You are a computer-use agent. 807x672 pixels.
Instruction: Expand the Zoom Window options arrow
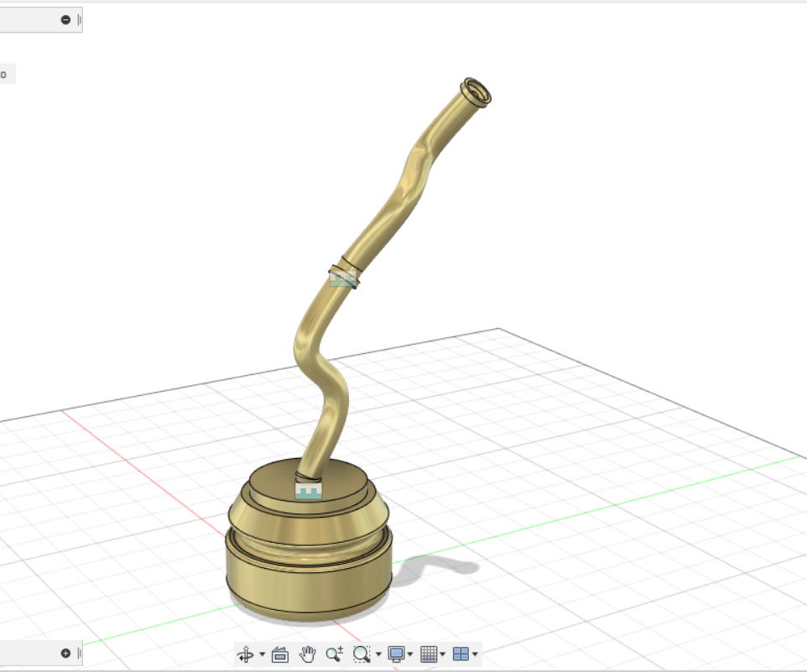click(x=379, y=654)
